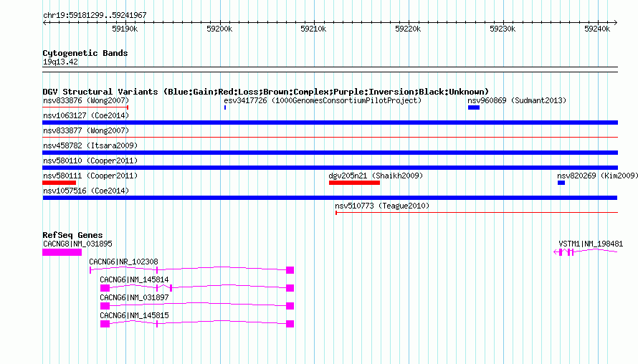Click the 59210k ruler tick label
638x364 pixels.
[313, 29]
